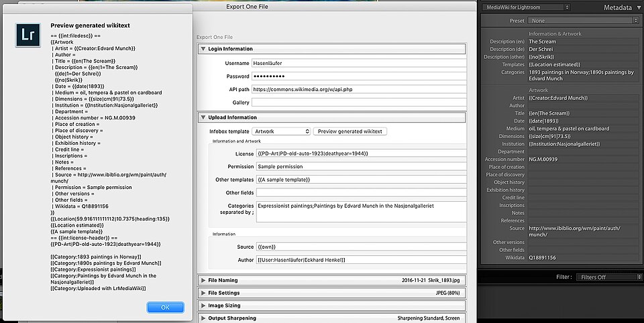Image resolution: width=644 pixels, height=323 pixels.
Task: Click Categories field in Metadata panel
Action: pos(584,76)
